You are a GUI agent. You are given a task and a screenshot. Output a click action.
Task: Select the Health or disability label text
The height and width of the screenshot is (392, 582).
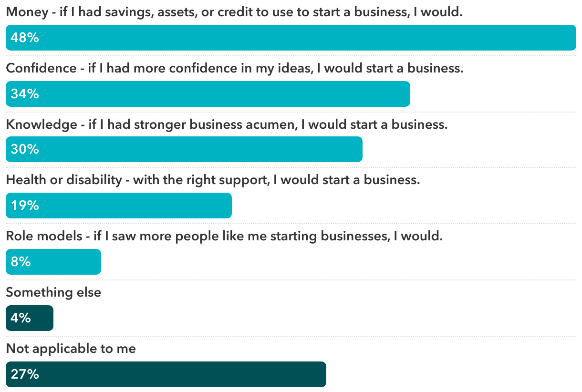213,181
